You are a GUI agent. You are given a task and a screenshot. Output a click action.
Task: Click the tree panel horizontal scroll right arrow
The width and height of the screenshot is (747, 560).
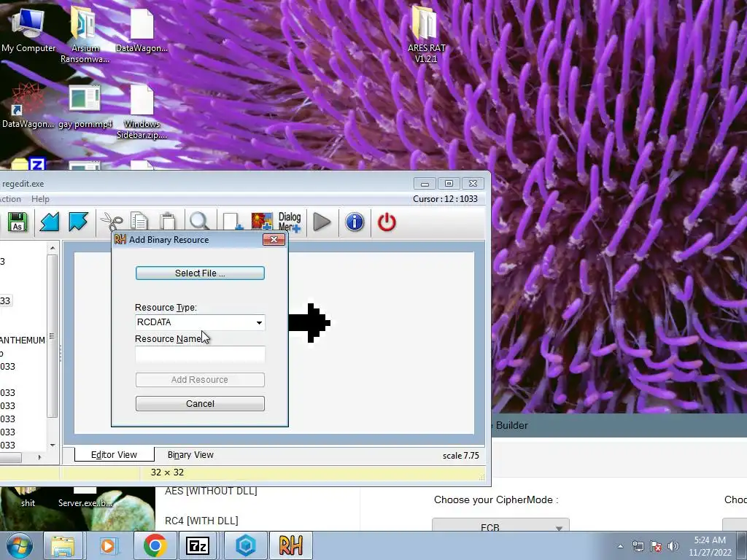[39, 457]
